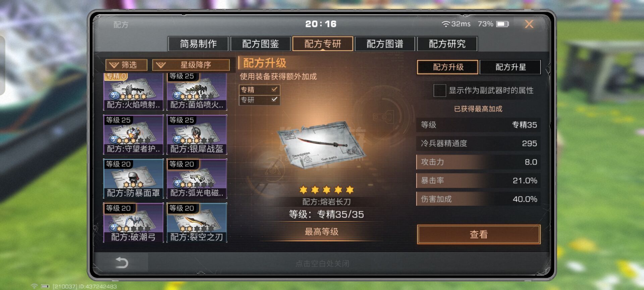Switch to the 简易制作 tab
Viewport: 644px width, 290px height.
coord(198,44)
